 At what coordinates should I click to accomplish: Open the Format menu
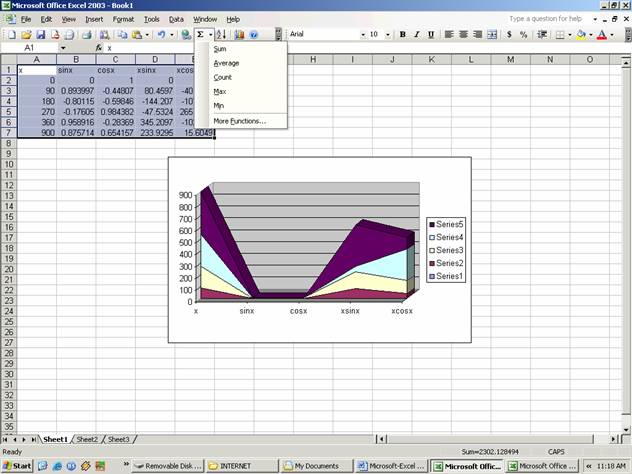pyautogui.click(x=123, y=19)
